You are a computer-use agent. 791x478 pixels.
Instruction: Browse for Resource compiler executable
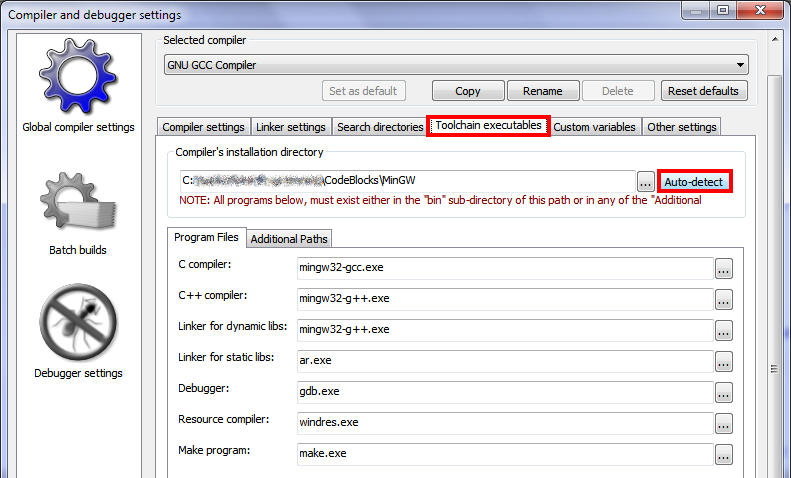[724, 423]
